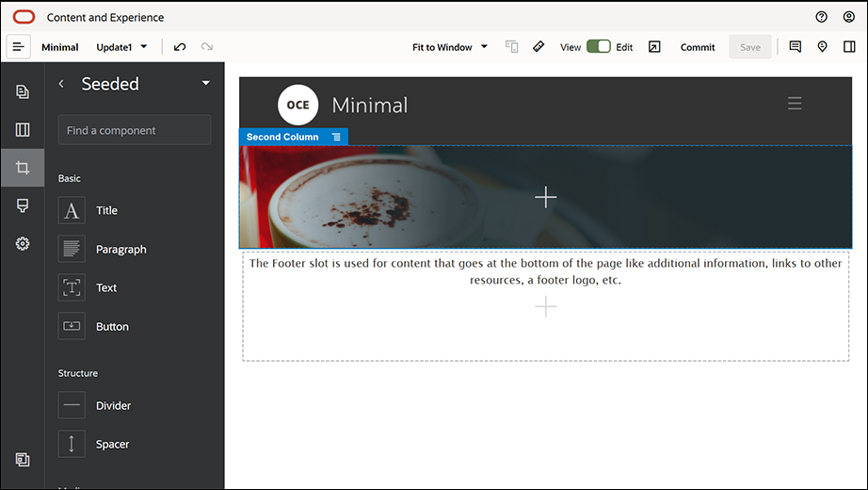Viewport: 868px width, 490px height.
Task: Click the ruler icon in toolbar
Action: (x=538, y=47)
